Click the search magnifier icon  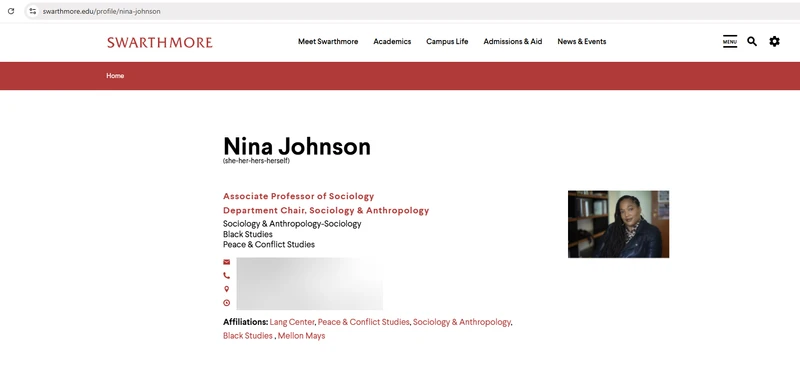point(752,41)
